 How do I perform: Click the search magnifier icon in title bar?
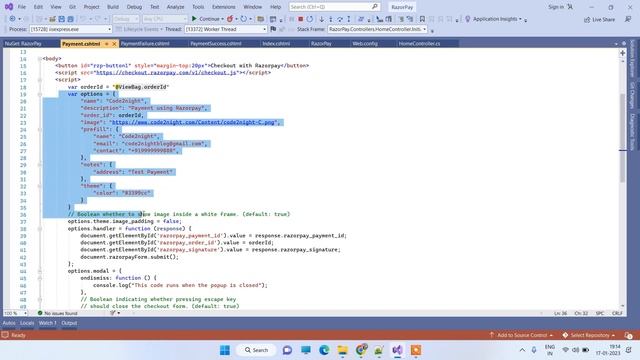375,7
